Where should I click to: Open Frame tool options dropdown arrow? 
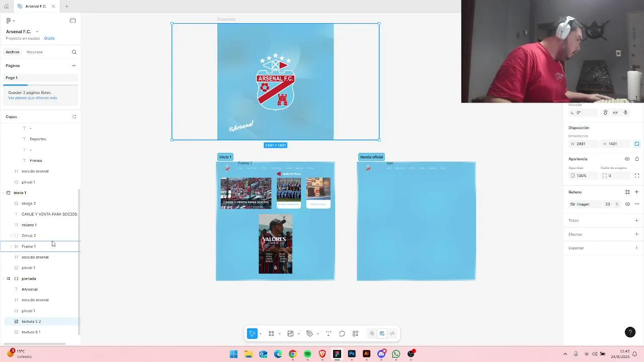[279, 334]
